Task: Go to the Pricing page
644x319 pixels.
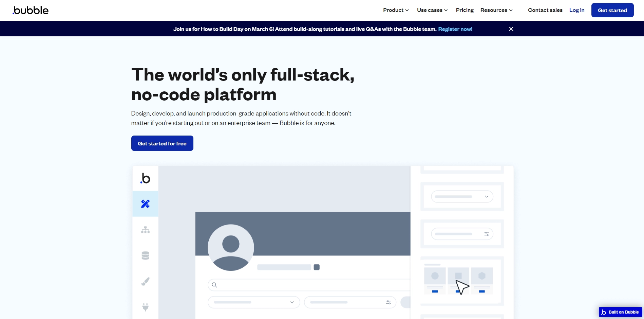Action: click(465, 10)
